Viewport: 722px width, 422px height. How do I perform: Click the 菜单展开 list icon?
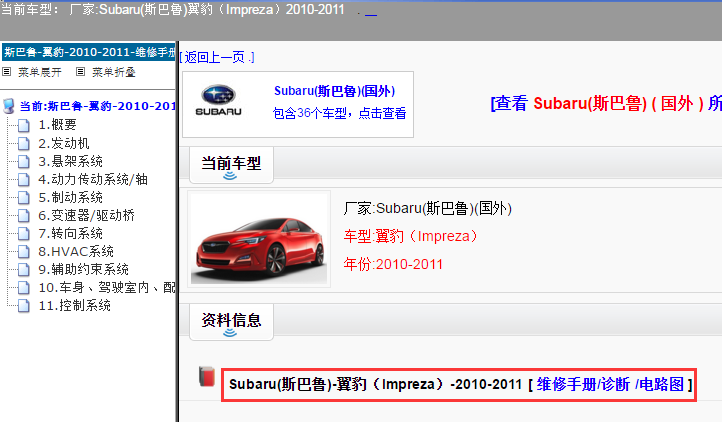click(6, 72)
